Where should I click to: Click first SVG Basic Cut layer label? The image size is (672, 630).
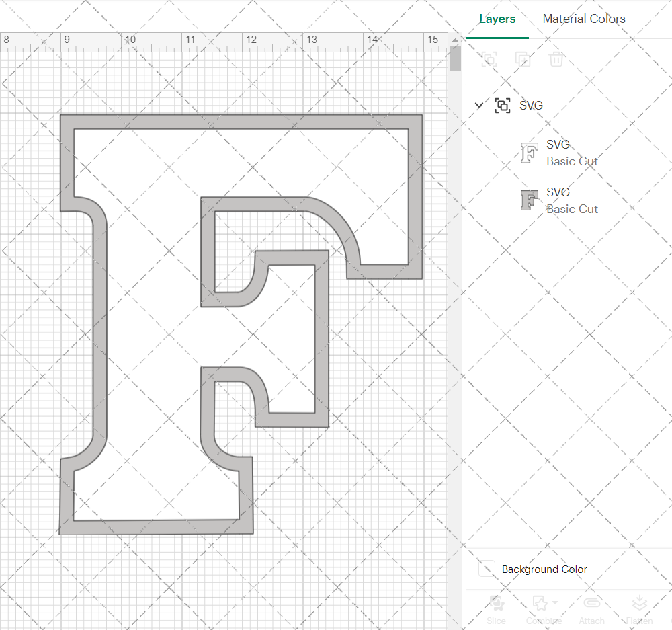[x=572, y=153]
